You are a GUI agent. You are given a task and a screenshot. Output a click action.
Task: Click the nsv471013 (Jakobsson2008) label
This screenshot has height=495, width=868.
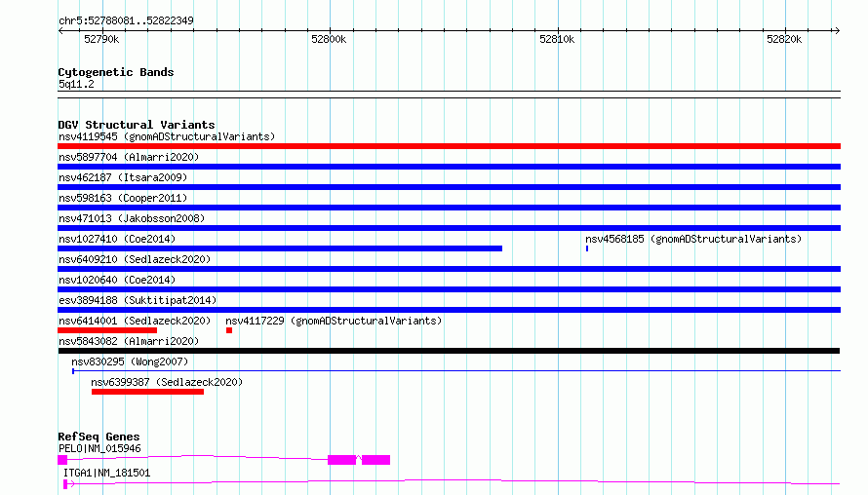click(132, 218)
